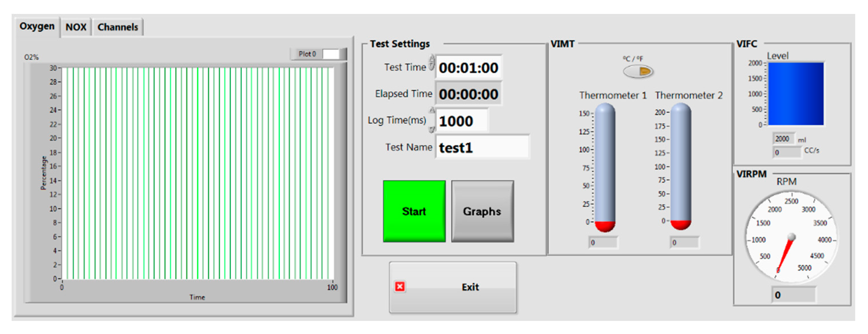Click the Plot 0 legend color box

(331, 54)
